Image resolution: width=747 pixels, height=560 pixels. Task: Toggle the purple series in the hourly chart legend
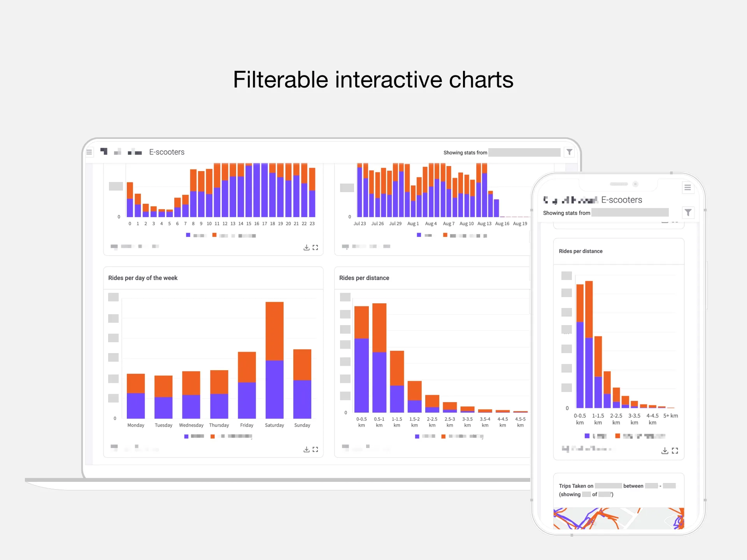pyautogui.click(x=188, y=235)
